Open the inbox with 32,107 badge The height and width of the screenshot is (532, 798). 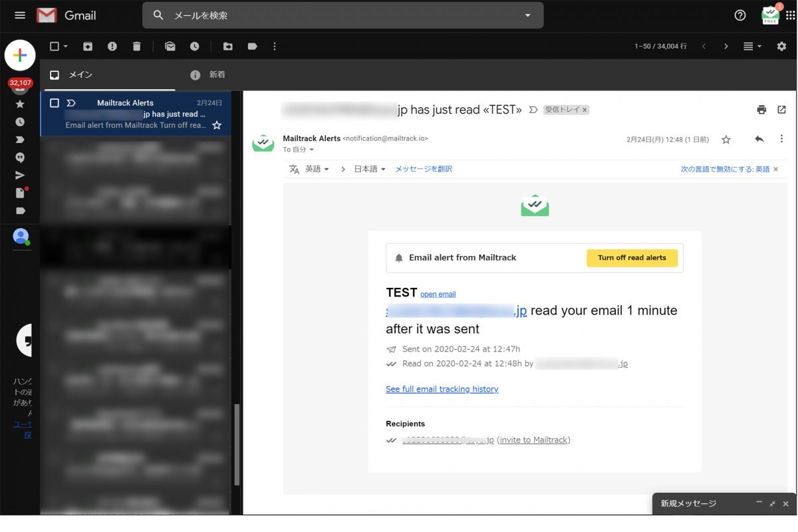[20, 84]
